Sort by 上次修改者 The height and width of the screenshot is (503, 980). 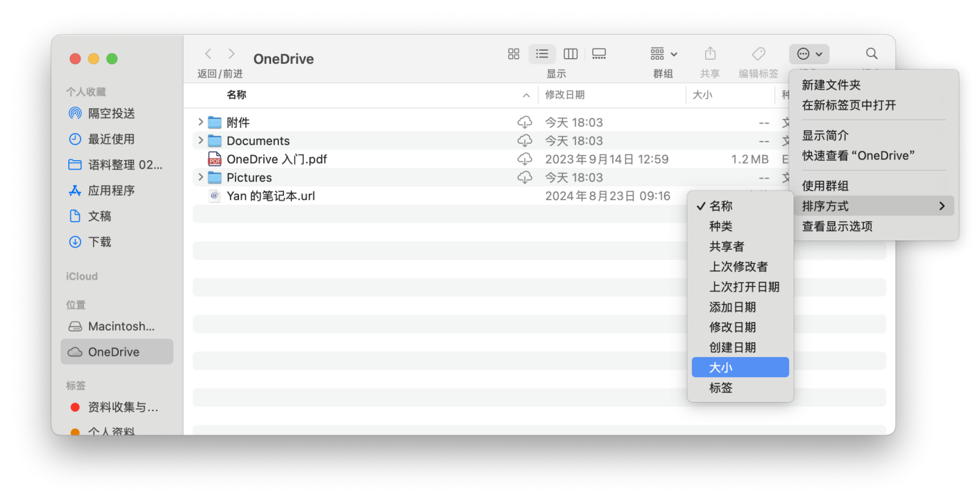[x=740, y=266]
